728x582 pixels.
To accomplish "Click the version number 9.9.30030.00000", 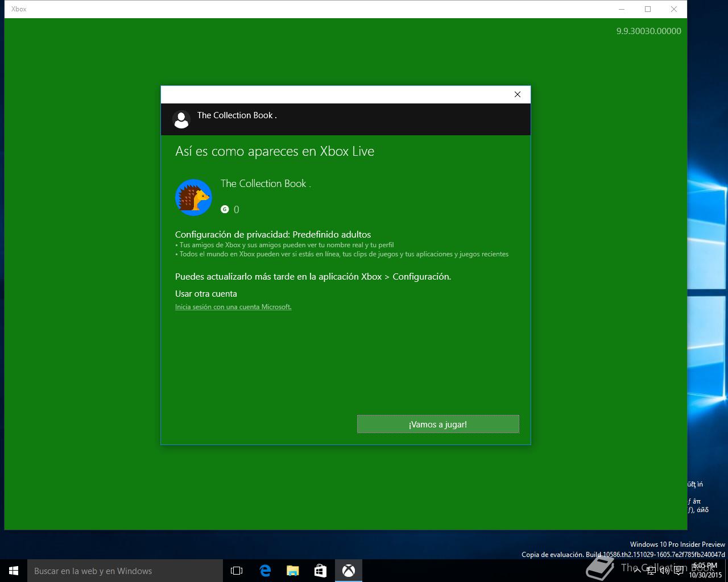I will pos(648,31).
